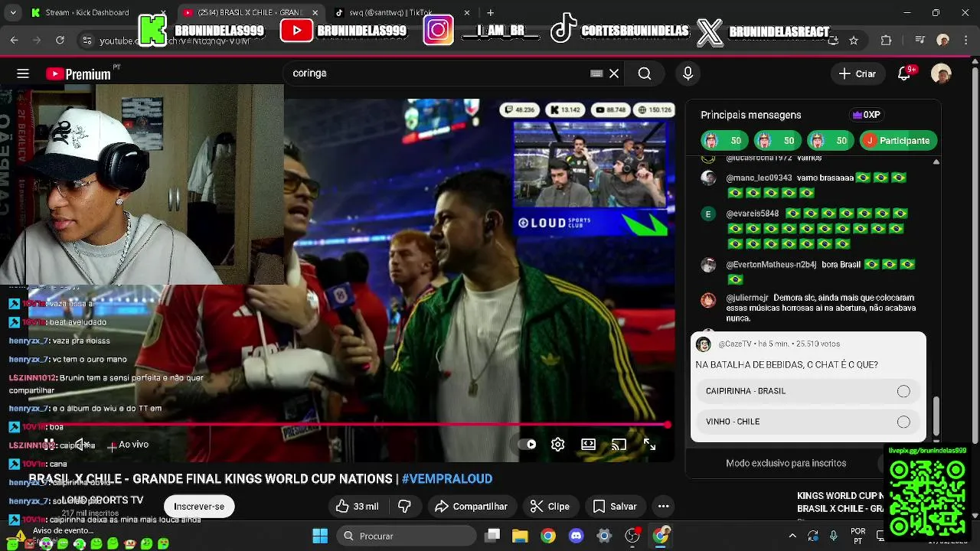Clear the search text 'coringa'

click(x=614, y=73)
